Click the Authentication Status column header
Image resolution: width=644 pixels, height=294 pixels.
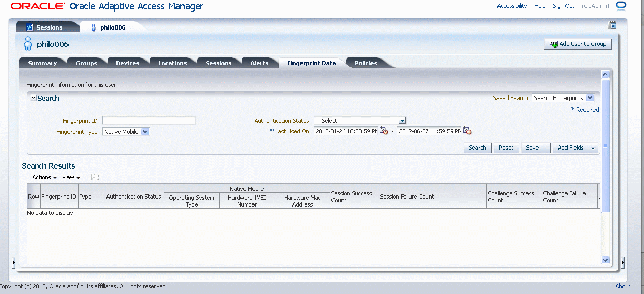point(134,197)
